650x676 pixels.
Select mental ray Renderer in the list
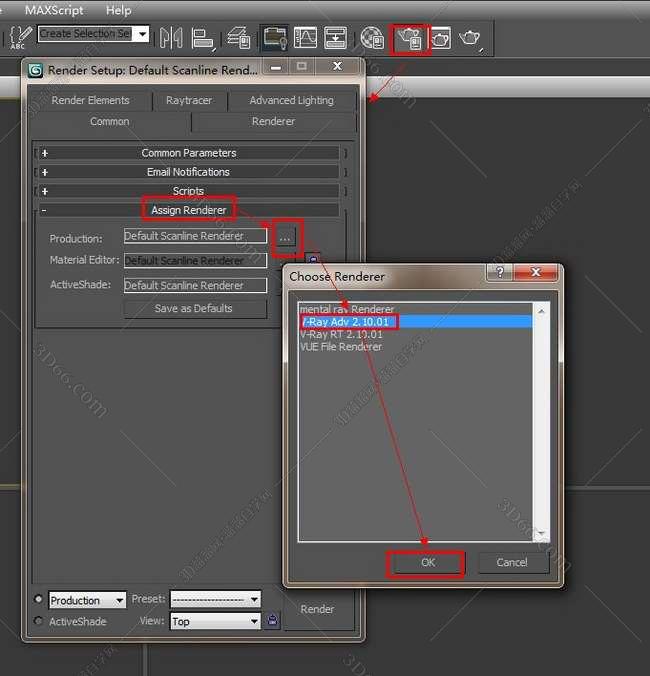[416, 309]
